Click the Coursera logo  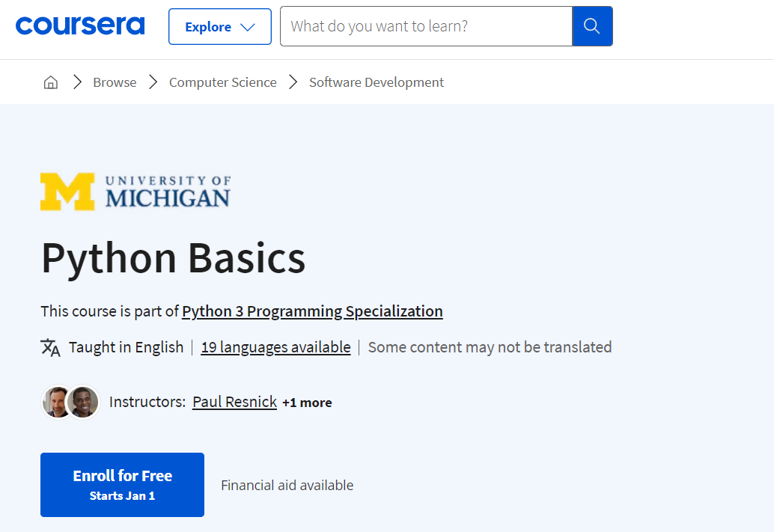pos(79,25)
